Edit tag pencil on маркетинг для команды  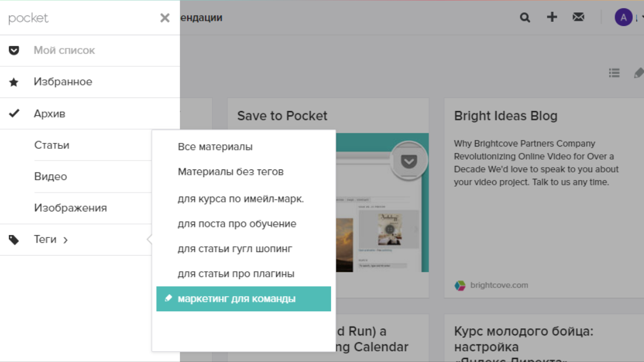click(168, 298)
